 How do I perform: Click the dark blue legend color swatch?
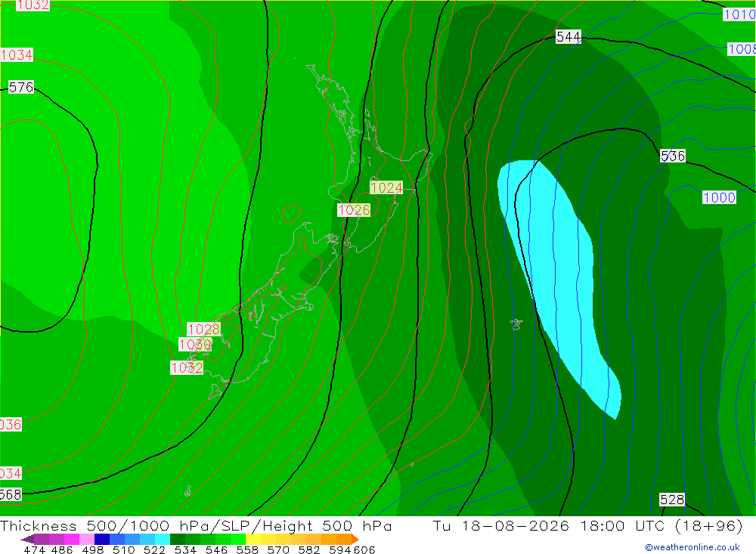point(102,539)
